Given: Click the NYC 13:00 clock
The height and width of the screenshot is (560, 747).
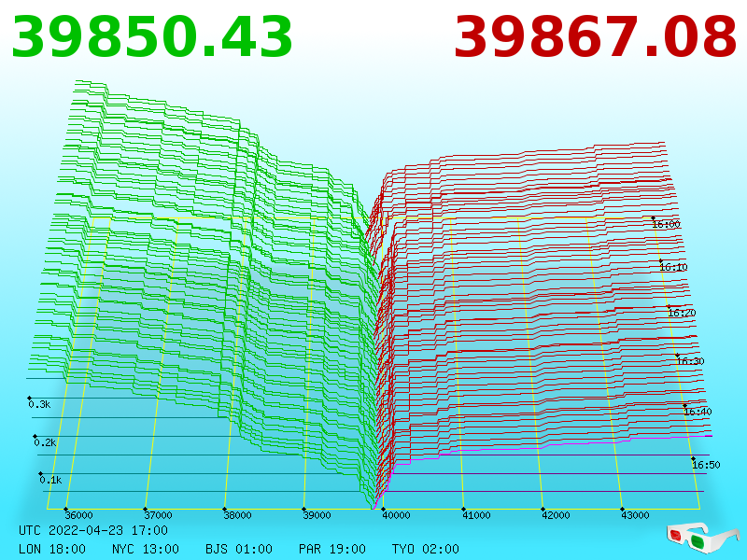Looking at the screenshot, I should (146, 549).
